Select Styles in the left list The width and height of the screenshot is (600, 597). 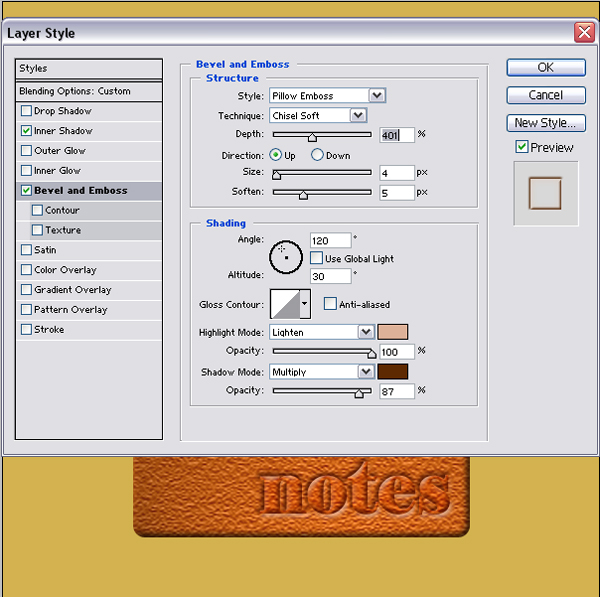(x=89, y=69)
